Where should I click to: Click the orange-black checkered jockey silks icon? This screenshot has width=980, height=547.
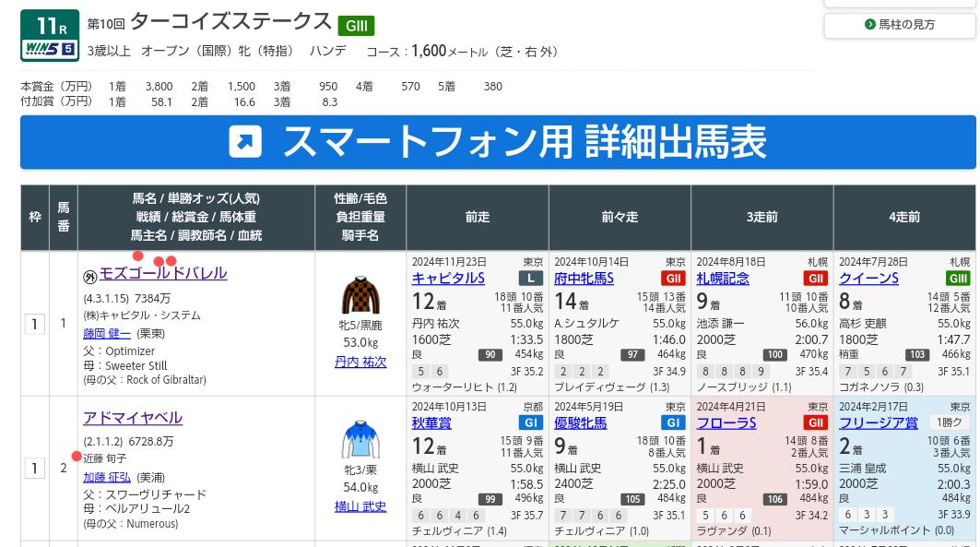[x=360, y=296]
